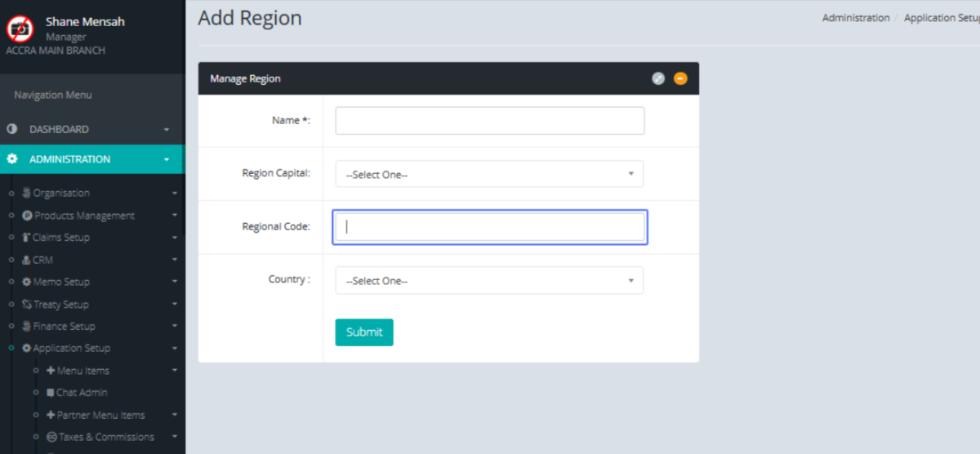Open the Region Capital dropdown

coord(489,174)
